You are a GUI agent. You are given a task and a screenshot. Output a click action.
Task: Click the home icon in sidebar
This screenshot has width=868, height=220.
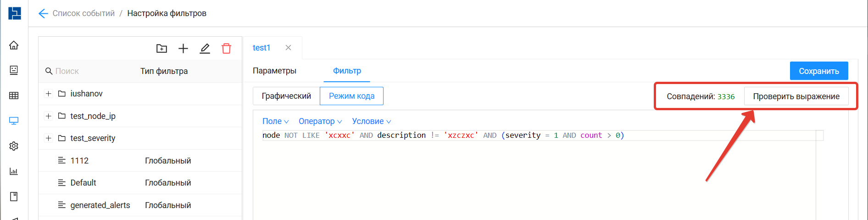coord(14,45)
